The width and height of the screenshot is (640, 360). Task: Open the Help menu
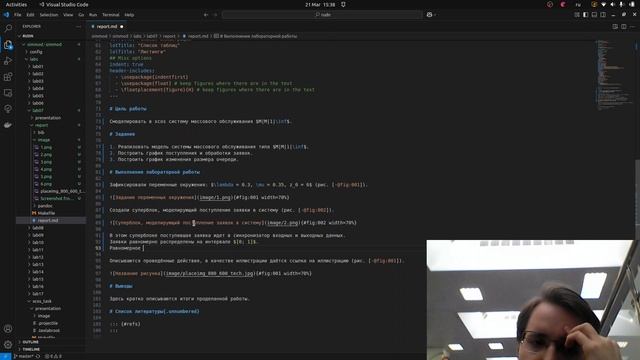coord(129,15)
